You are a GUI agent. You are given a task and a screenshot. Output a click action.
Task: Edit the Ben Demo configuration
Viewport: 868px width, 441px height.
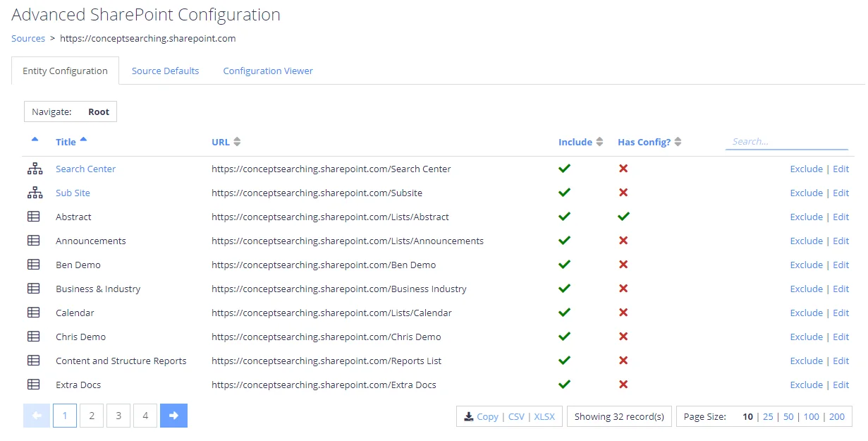click(x=841, y=265)
